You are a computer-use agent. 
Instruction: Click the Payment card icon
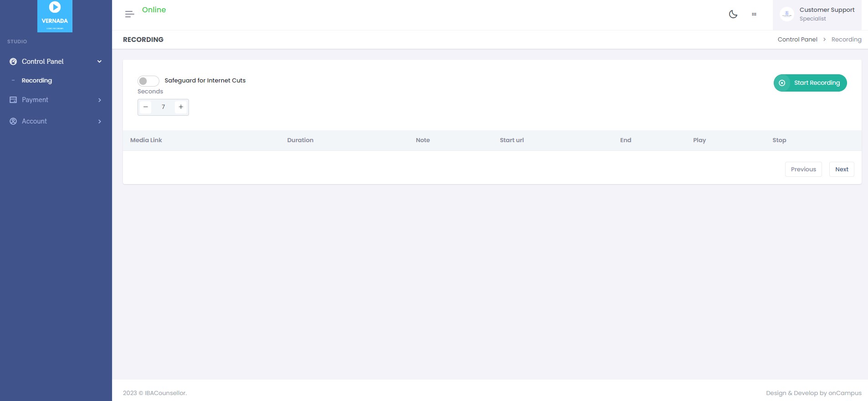coord(13,100)
